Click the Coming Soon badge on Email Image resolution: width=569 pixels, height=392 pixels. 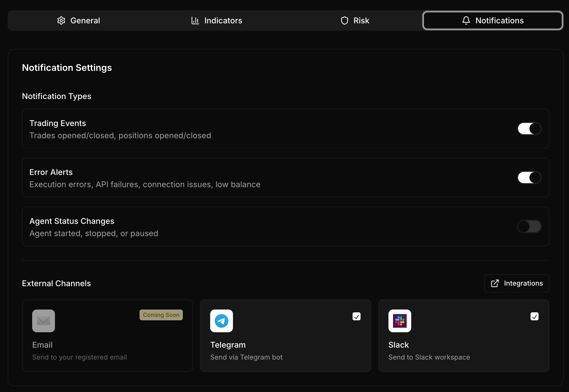pyautogui.click(x=161, y=315)
